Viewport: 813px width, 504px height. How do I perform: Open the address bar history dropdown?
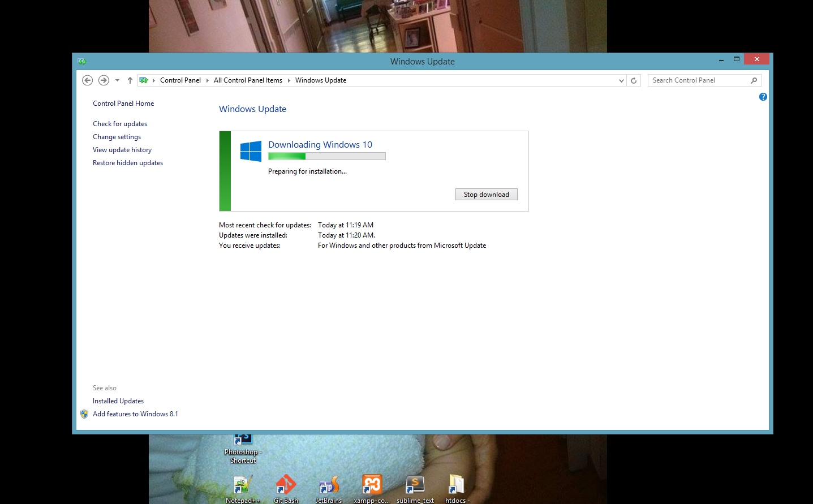621,80
